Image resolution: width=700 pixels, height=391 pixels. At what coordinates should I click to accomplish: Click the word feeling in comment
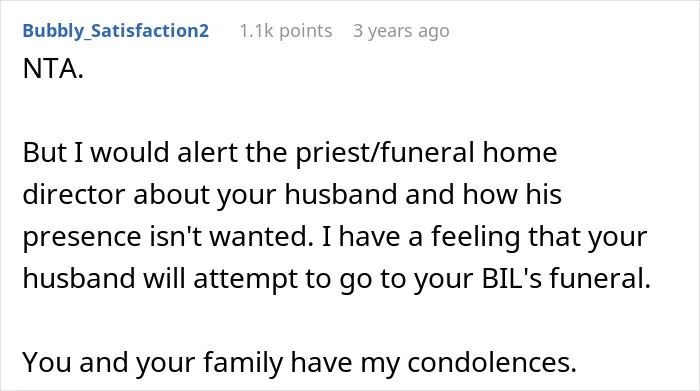(x=475, y=237)
